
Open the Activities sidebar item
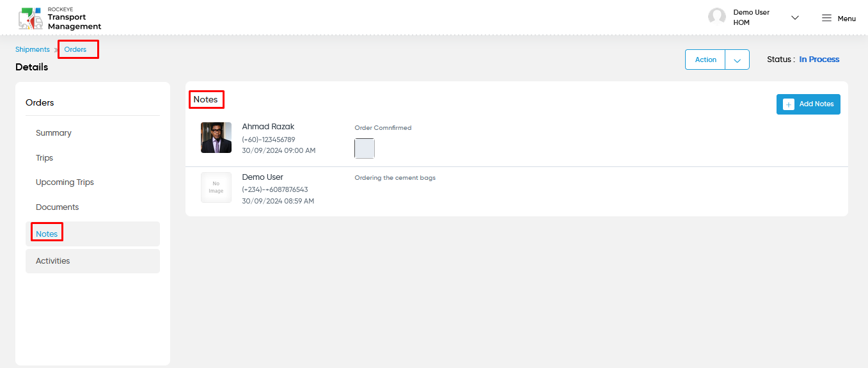coord(93,261)
